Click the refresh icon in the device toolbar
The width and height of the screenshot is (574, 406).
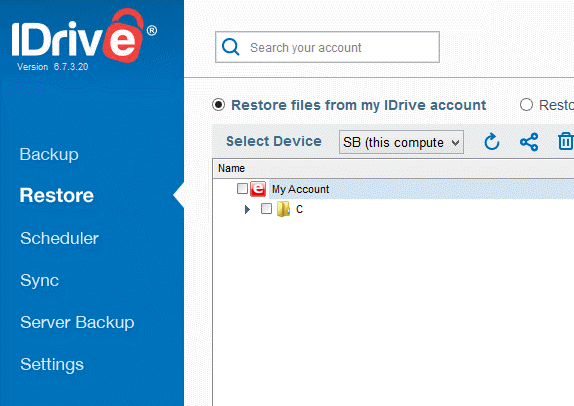[492, 142]
